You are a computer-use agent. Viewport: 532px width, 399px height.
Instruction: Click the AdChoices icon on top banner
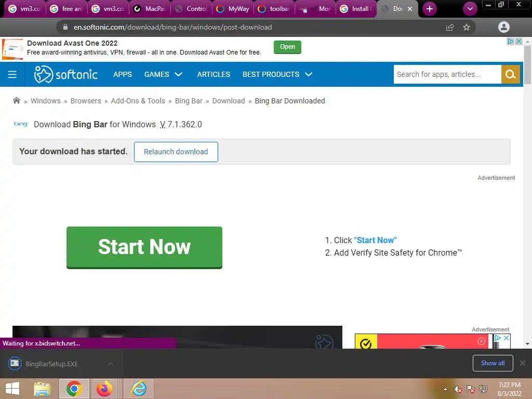510,42
